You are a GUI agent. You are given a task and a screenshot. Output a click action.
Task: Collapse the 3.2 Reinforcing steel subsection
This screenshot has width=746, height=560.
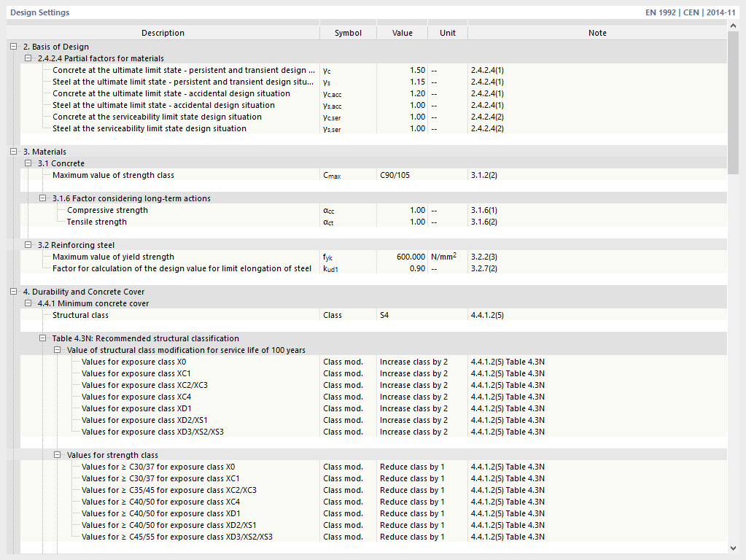(x=28, y=245)
